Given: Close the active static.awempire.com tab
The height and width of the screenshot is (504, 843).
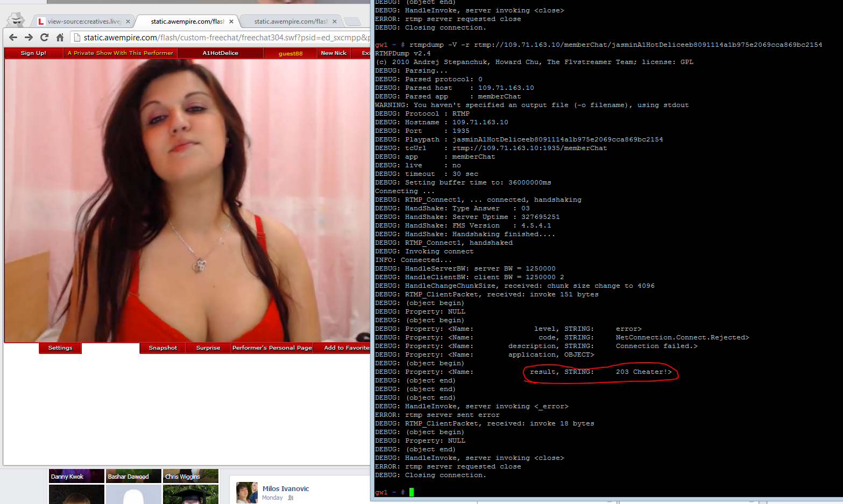Looking at the screenshot, I should [231, 22].
